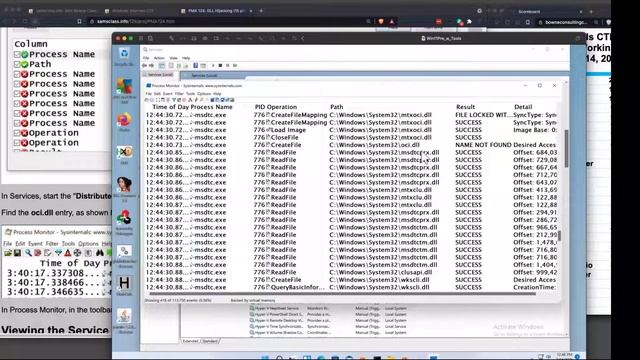Viewport: 640px width, 360px height.
Task: Click Stop Service square icon in Services toolbar
Action: point(220,65)
